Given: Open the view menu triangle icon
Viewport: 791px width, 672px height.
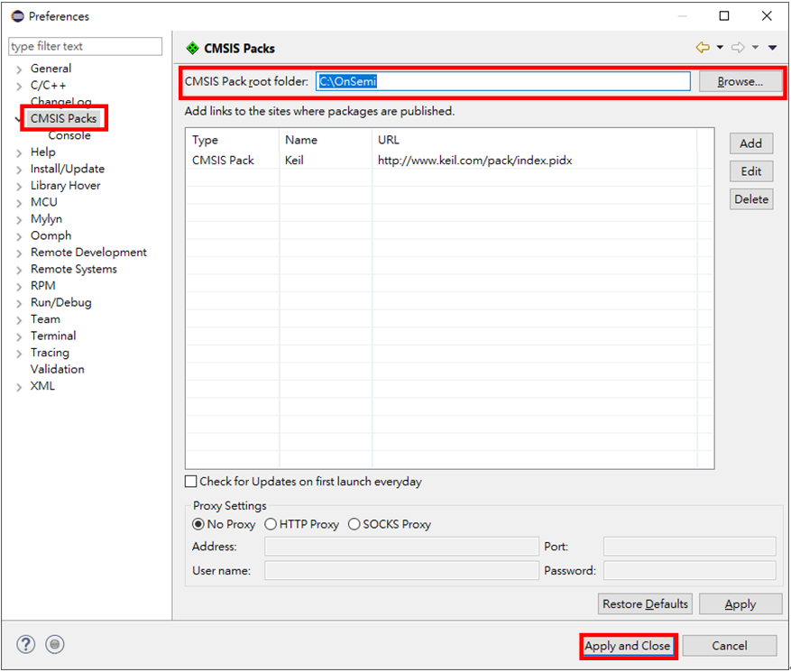Looking at the screenshot, I should point(773,48).
